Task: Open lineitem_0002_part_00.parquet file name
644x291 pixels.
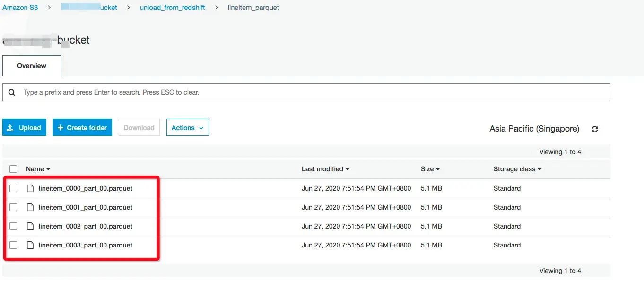Action: 86,226
